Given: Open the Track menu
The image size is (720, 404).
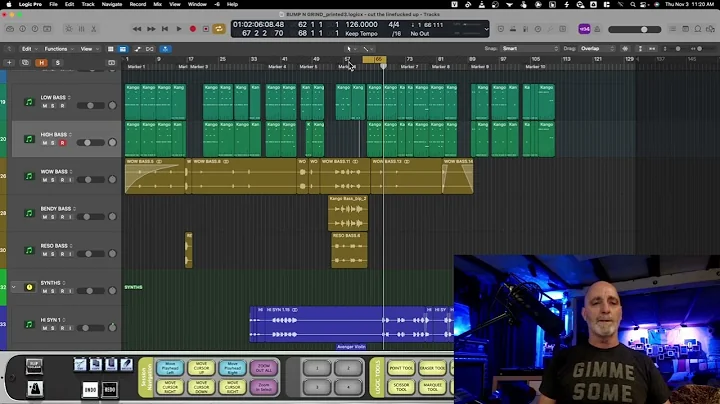Looking at the screenshot, I should point(88,4).
